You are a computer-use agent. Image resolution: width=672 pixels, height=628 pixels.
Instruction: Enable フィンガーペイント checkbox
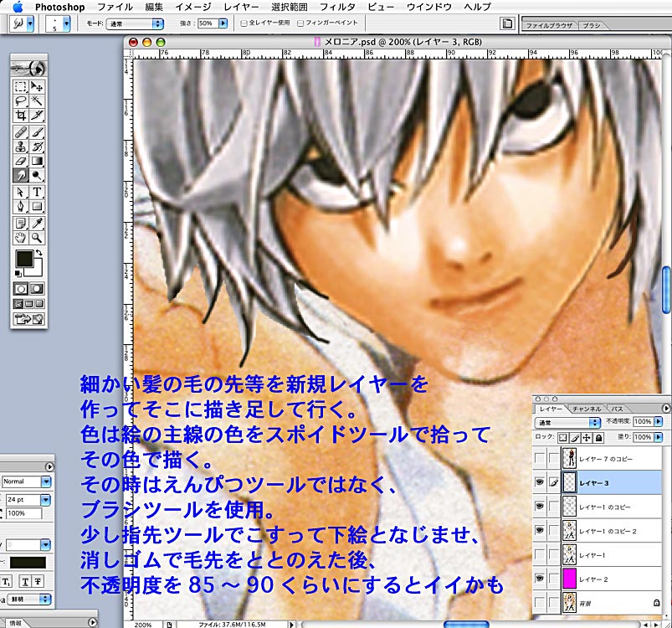point(300,23)
